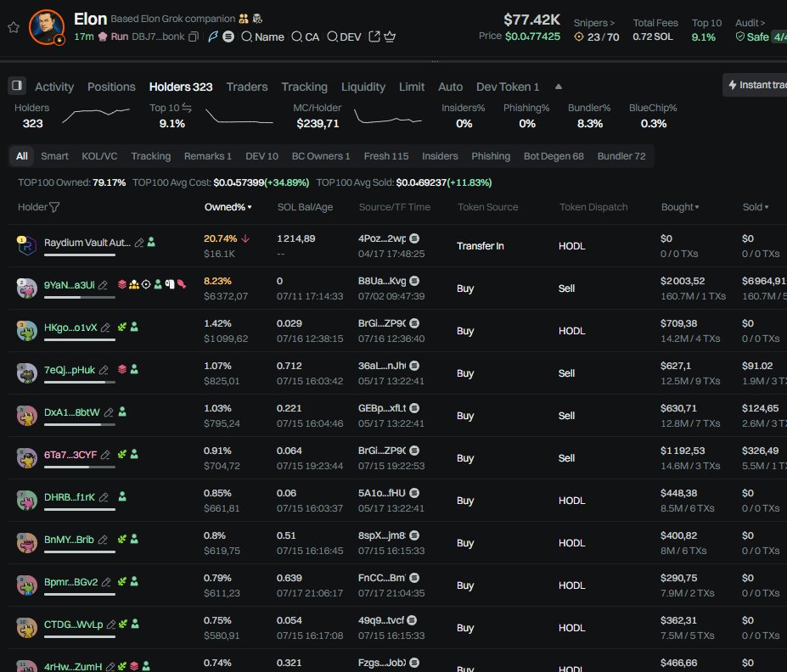Switch to the Activity tab
The image size is (787, 672).
coord(54,87)
